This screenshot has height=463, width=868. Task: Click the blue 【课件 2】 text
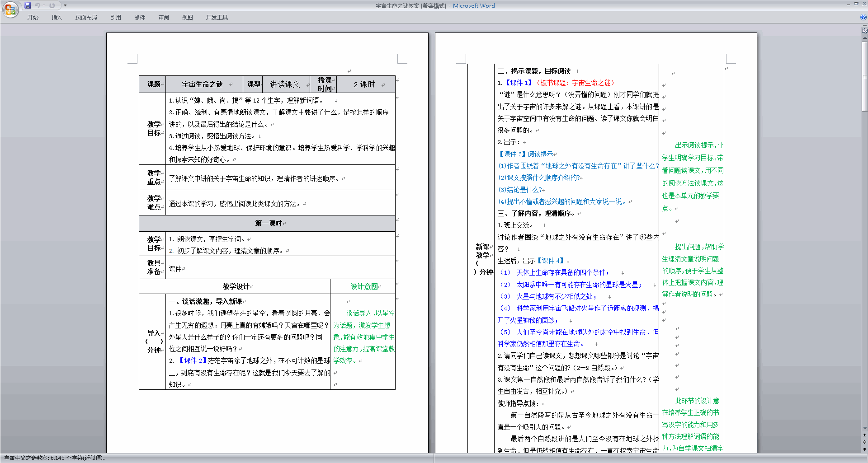click(192, 360)
